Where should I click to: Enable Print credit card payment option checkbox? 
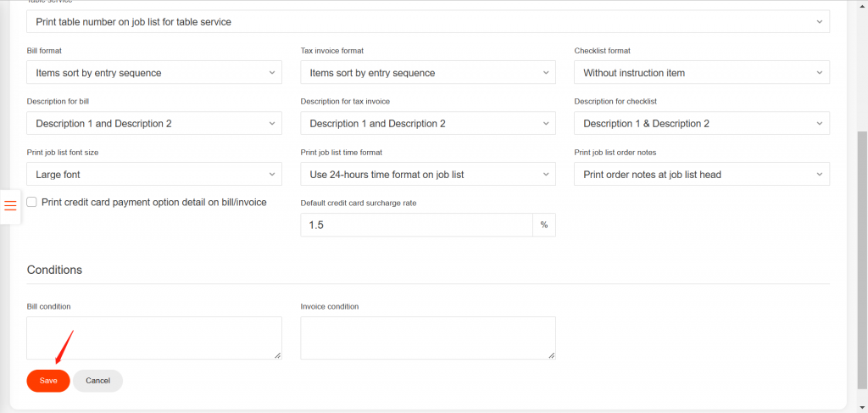(x=32, y=203)
